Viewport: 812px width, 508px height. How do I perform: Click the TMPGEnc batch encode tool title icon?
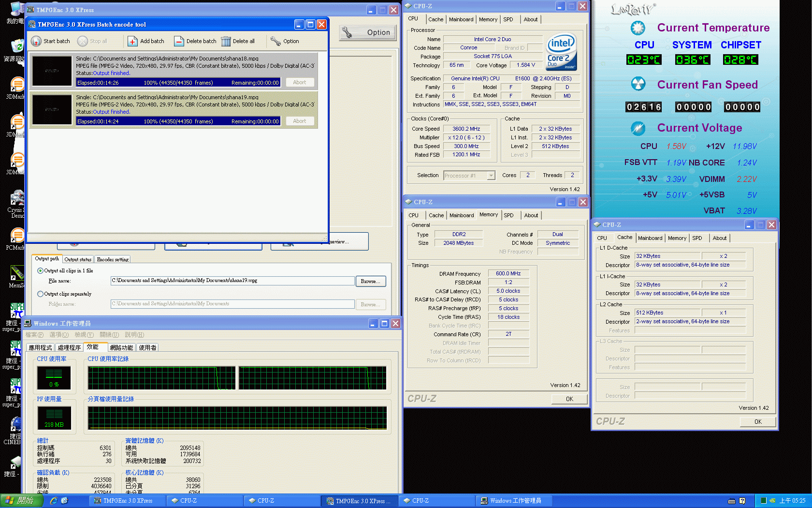click(x=32, y=24)
